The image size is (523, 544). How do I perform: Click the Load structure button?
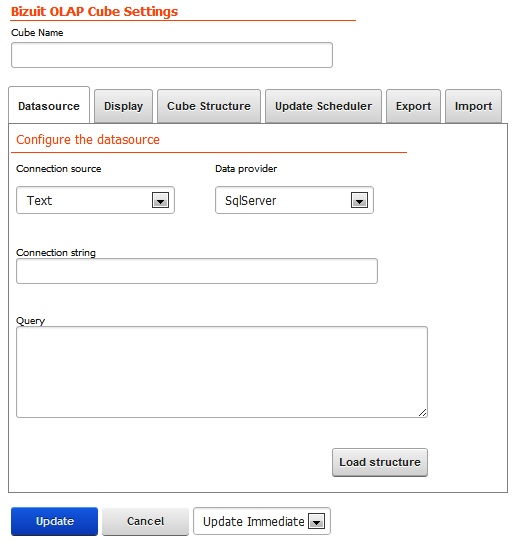pos(380,462)
